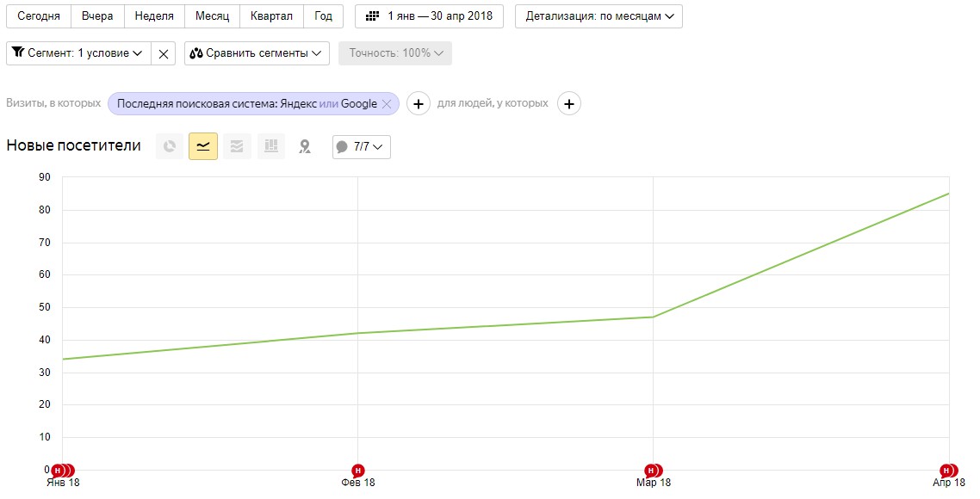The width and height of the screenshot is (980, 499).
Task: Switch period to Месяц
Action: point(213,16)
